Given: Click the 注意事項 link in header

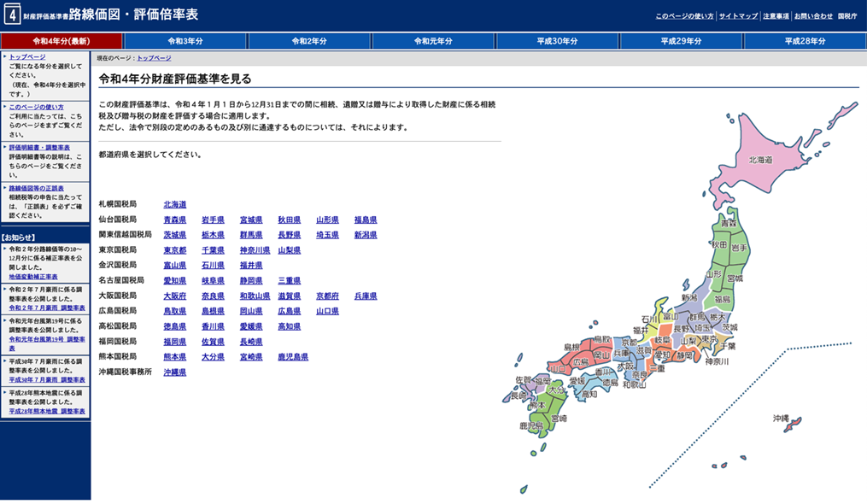Looking at the screenshot, I should [x=776, y=16].
